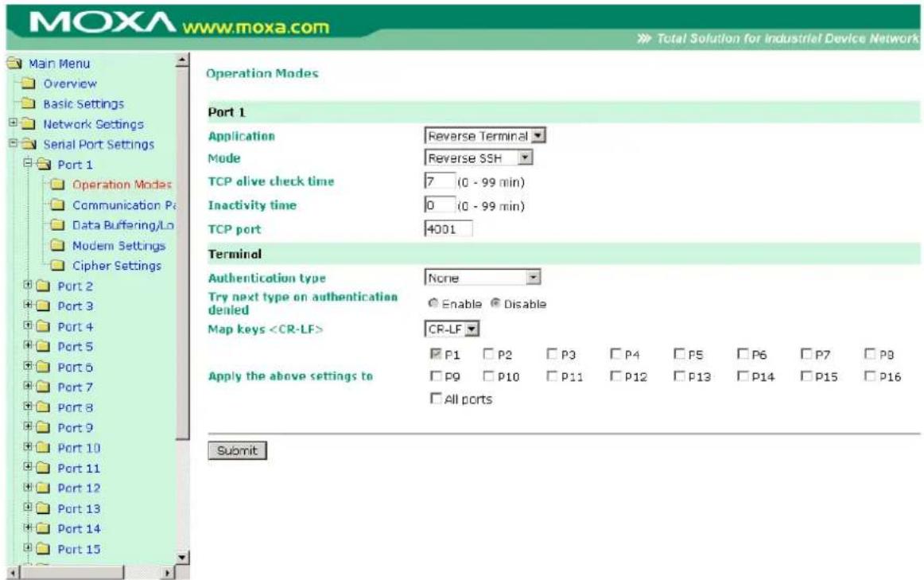Tick the P16 checkbox

[870, 376]
